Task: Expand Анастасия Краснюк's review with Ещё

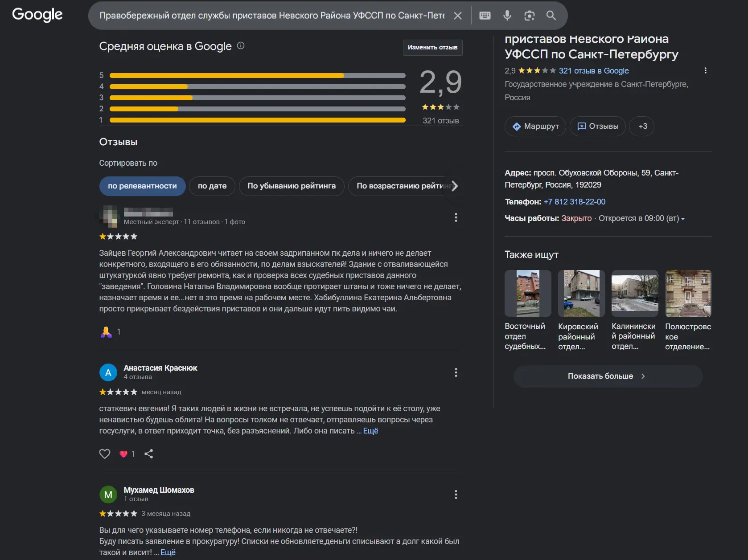Action: (x=371, y=431)
